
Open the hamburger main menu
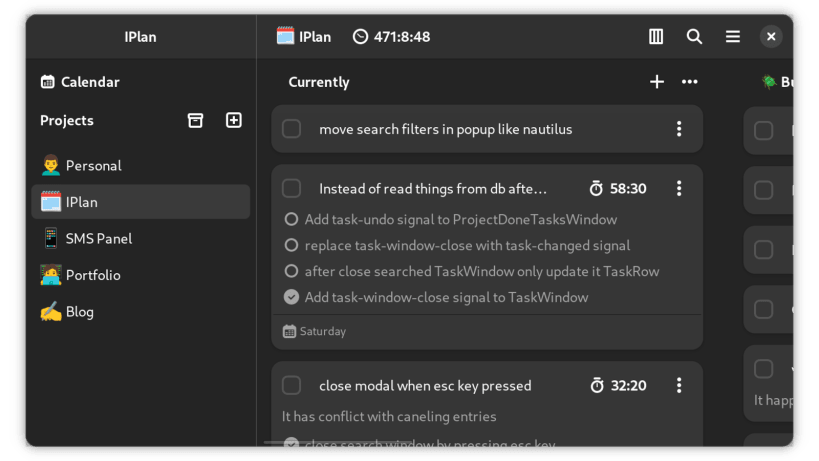pyautogui.click(x=733, y=37)
